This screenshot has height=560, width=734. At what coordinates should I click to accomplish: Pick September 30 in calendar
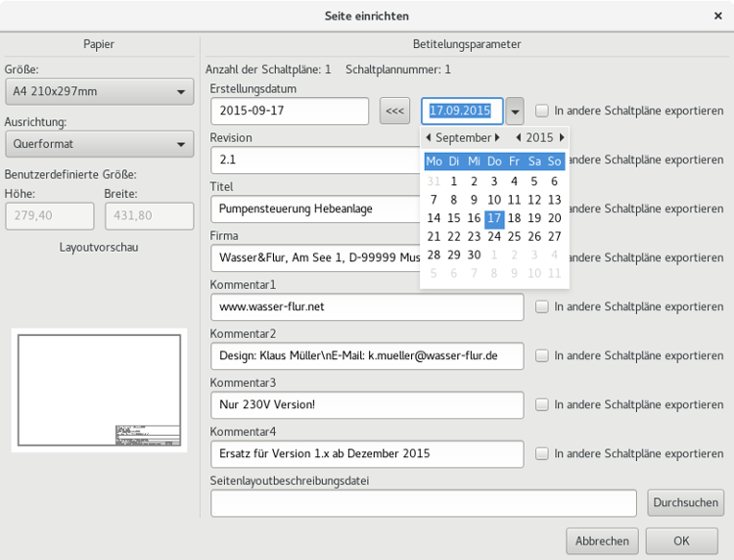point(475,255)
